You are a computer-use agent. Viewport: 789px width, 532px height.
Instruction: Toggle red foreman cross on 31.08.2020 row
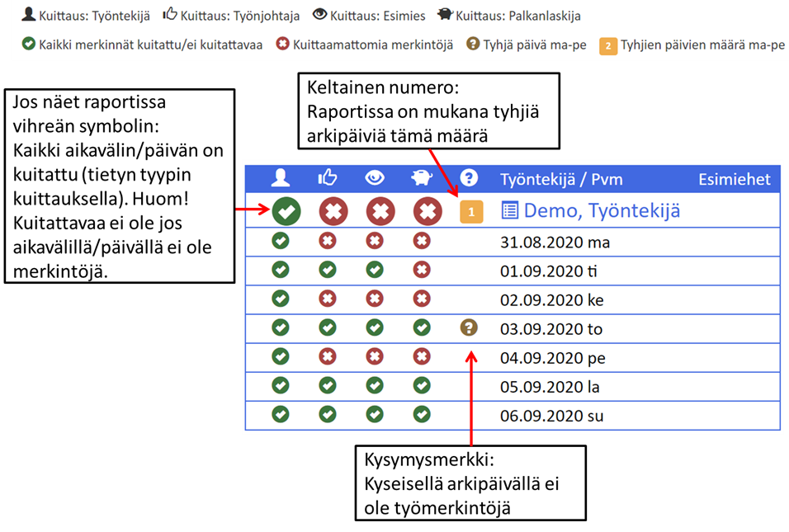point(328,242)
